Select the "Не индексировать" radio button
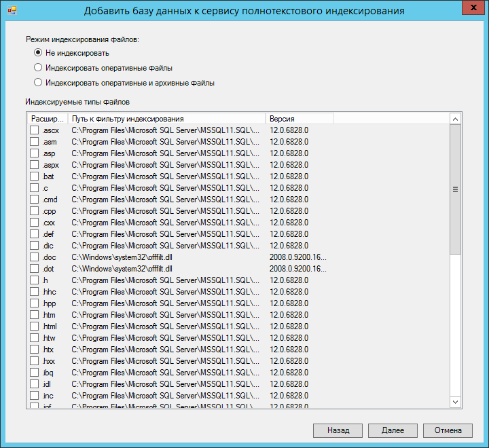Screen dimensions: 489x448 click(38, 53)
